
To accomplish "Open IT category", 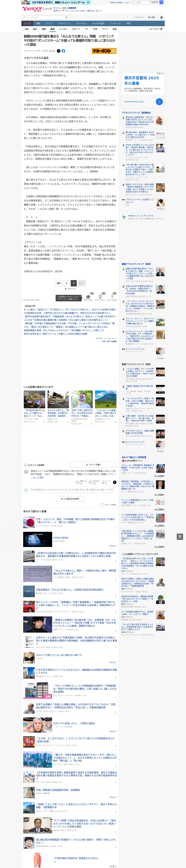I will coord(86,29).
